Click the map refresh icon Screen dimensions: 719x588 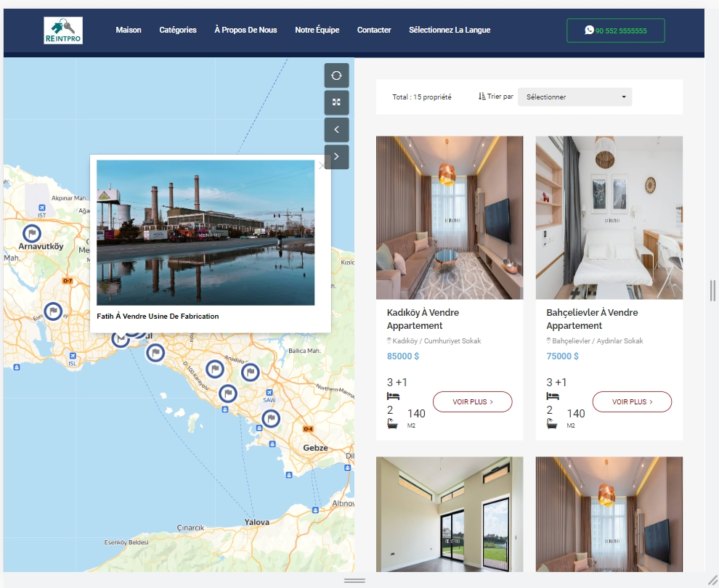pos(336,75)
